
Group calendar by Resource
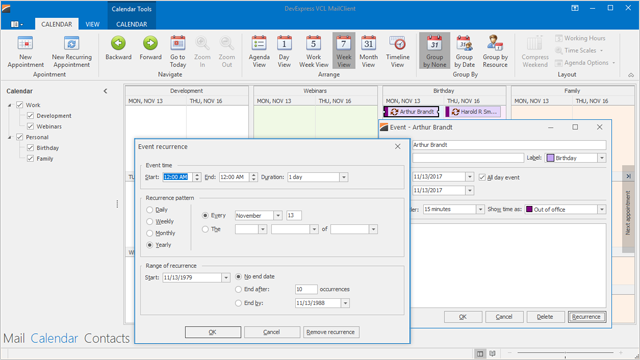tap(495, 51)
